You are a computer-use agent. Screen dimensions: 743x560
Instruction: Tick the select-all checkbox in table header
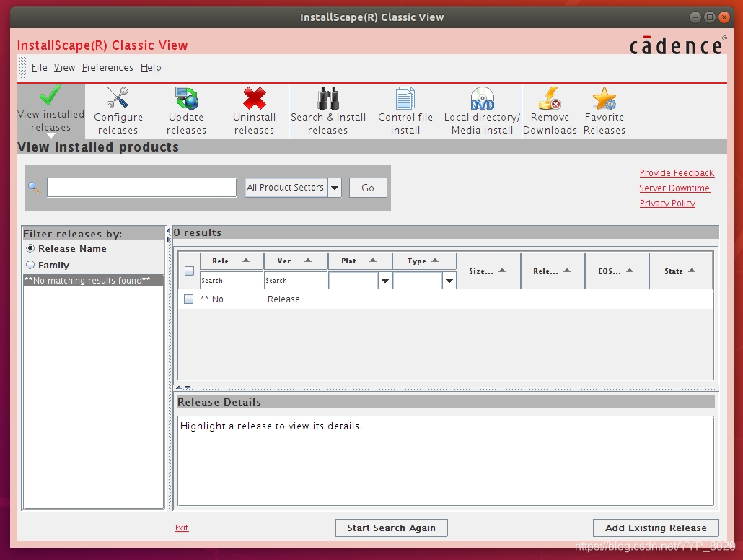(x=189, y=271)
